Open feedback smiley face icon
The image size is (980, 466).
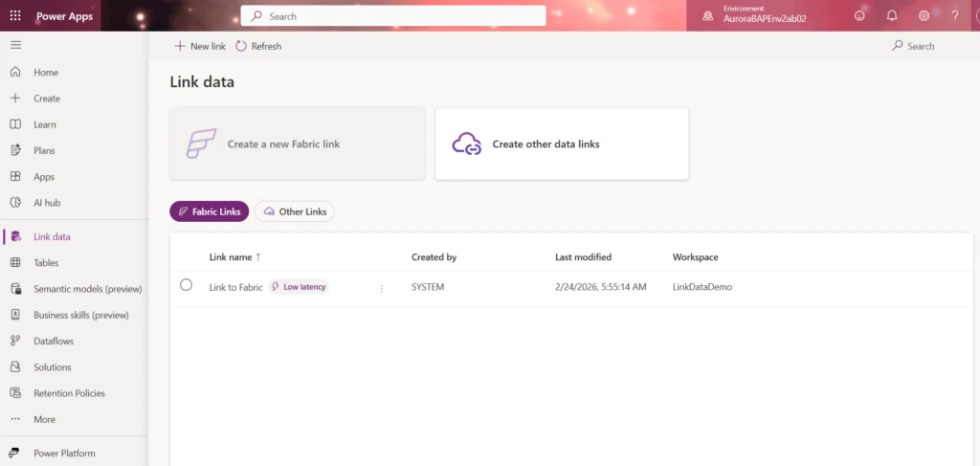coord(860,16)
